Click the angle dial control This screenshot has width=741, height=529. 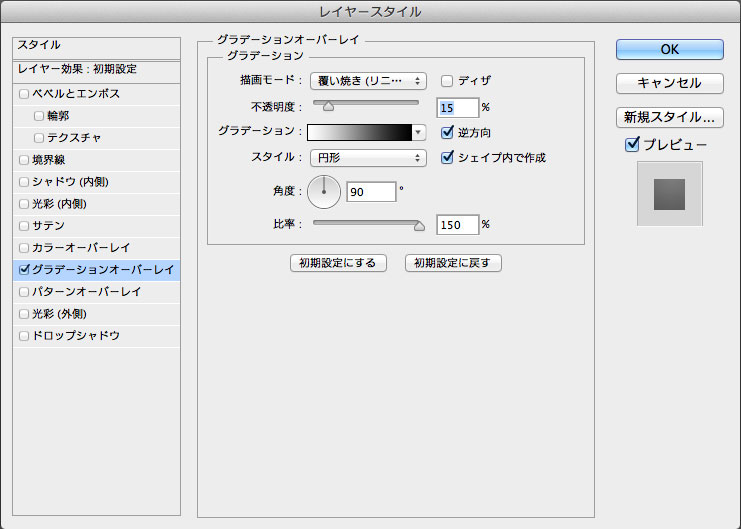point(324,190)
